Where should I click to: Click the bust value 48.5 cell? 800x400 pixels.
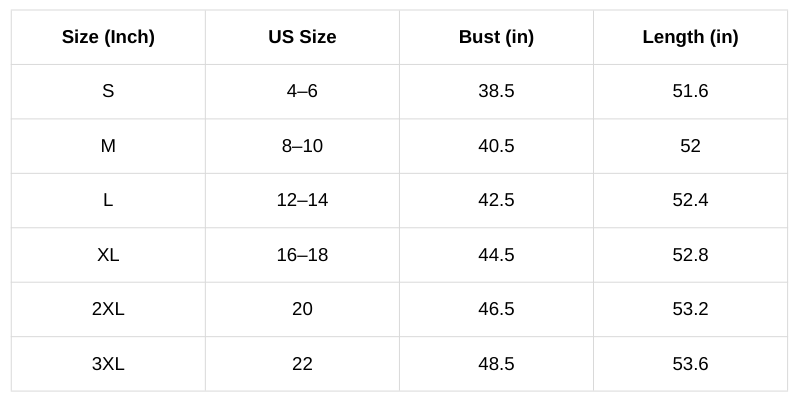(x=496, y=364)
